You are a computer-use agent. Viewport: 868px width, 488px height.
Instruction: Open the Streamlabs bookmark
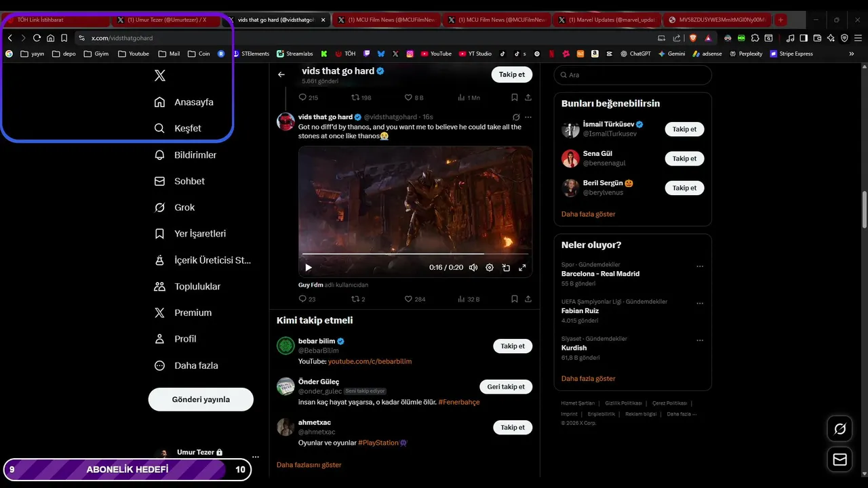coord(294,54)
